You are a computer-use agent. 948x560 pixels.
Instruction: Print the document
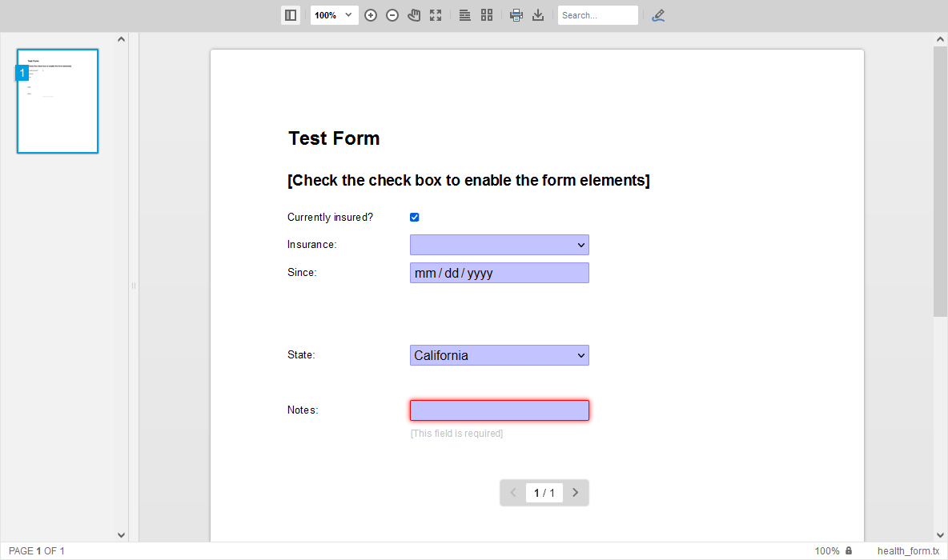click(x=516, y=15)
